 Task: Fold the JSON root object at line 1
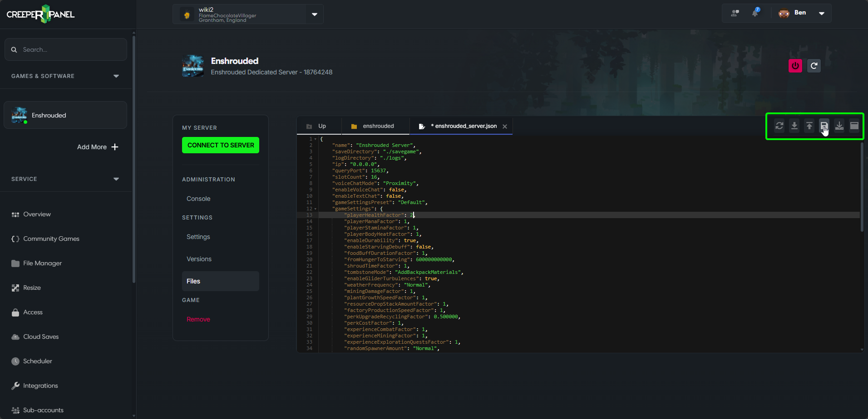[316, 139]
